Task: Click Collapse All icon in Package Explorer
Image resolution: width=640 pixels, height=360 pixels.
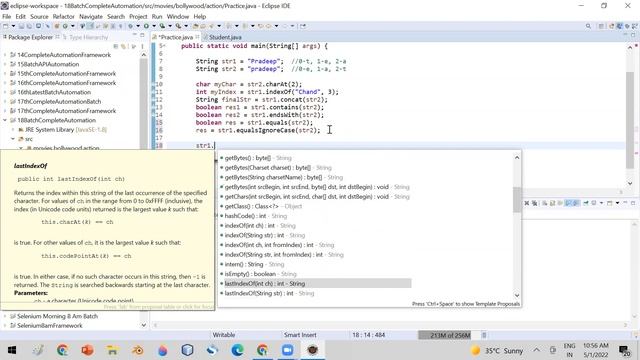Action: click(116, 46)
